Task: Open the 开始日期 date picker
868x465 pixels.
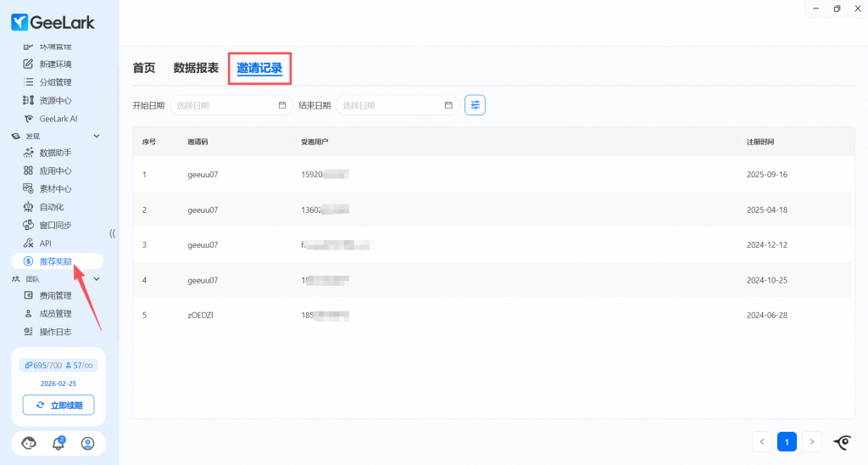Action: 231,105
